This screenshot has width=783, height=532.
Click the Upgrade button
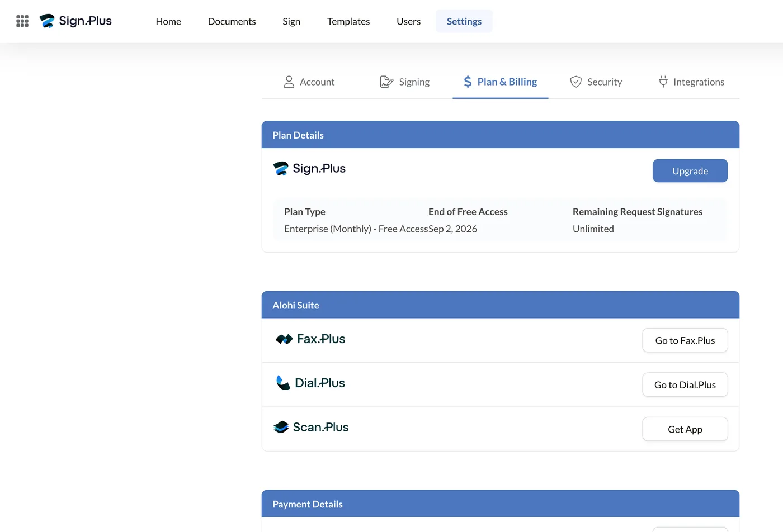(x=690, y=171)
